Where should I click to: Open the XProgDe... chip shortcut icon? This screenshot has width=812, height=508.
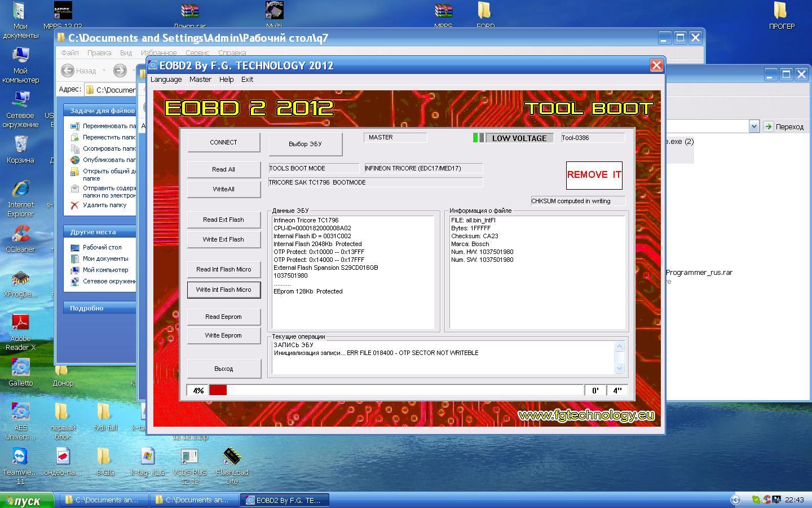pyautogui.click(x=20, y=283)
